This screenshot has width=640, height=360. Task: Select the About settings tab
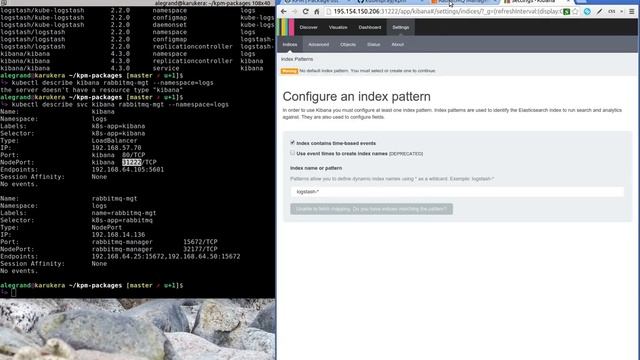click(398, 44)
